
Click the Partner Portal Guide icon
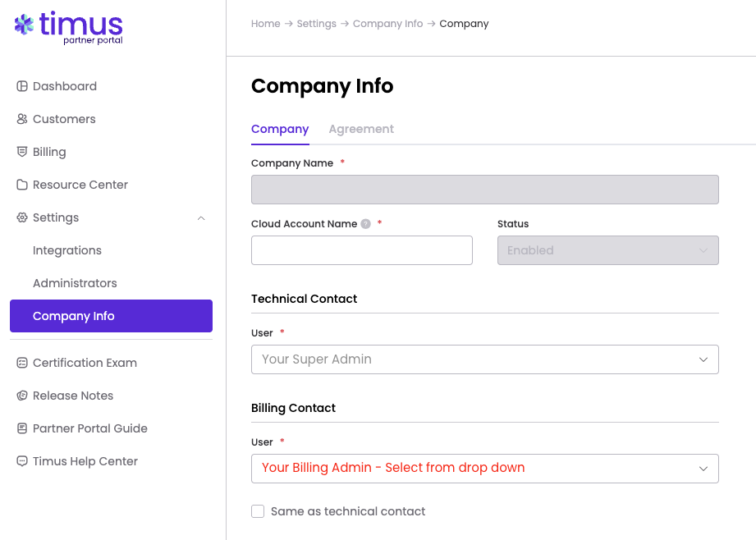21,428
